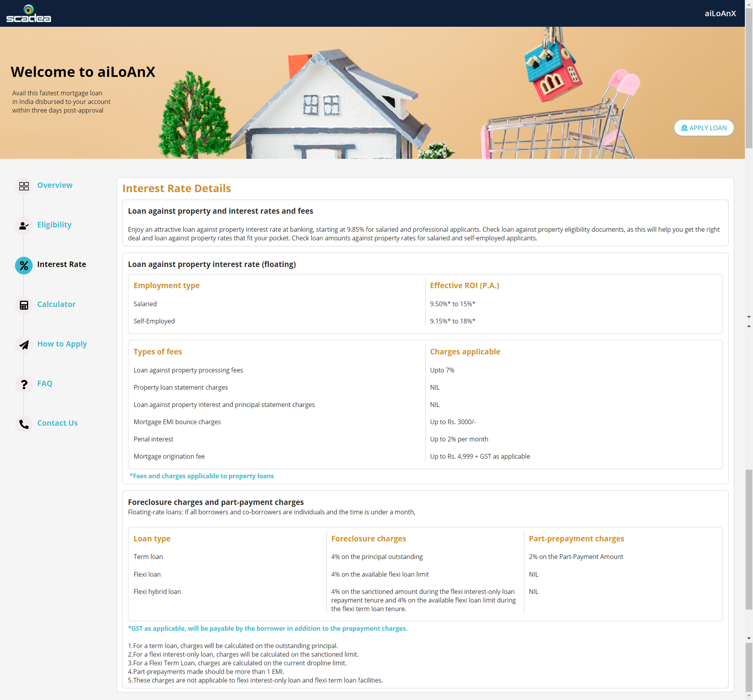Navigate to Contact Us section
753x700 pixels.
tap(57, 423)
